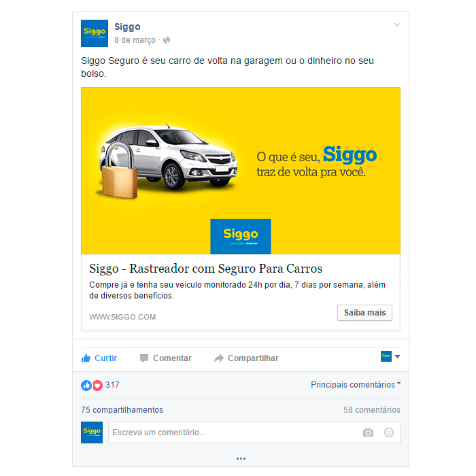The width and height of the screenshot is (476, 476).
Task: Open the WWW.SIGGO.COM link
Action: [122, 317]
